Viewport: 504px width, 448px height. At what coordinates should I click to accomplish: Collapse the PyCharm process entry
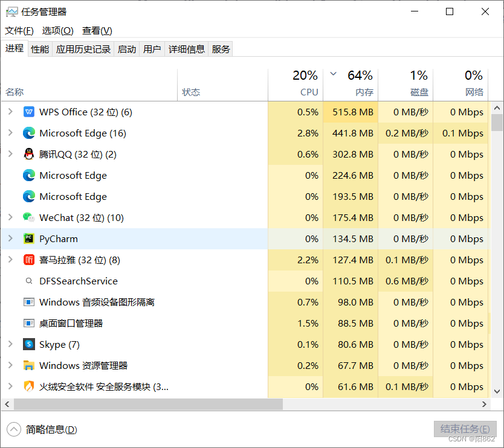coord(10,238)
